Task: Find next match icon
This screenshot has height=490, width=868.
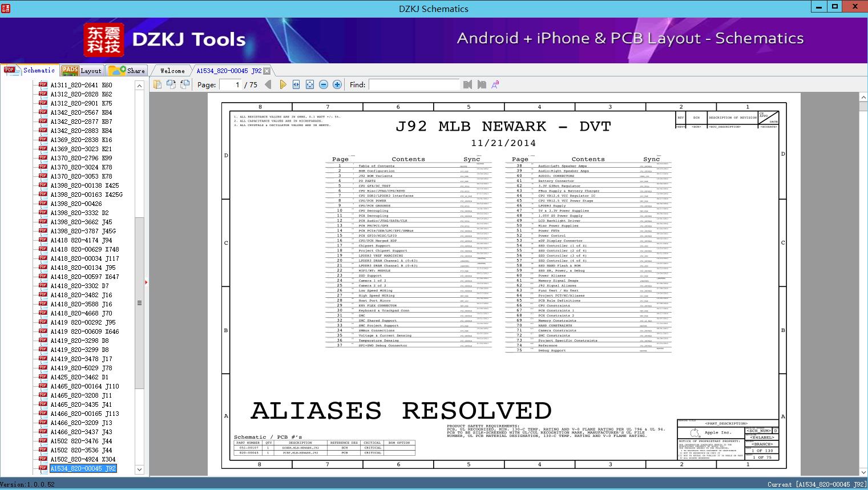Action: click(x=482, y=84)
